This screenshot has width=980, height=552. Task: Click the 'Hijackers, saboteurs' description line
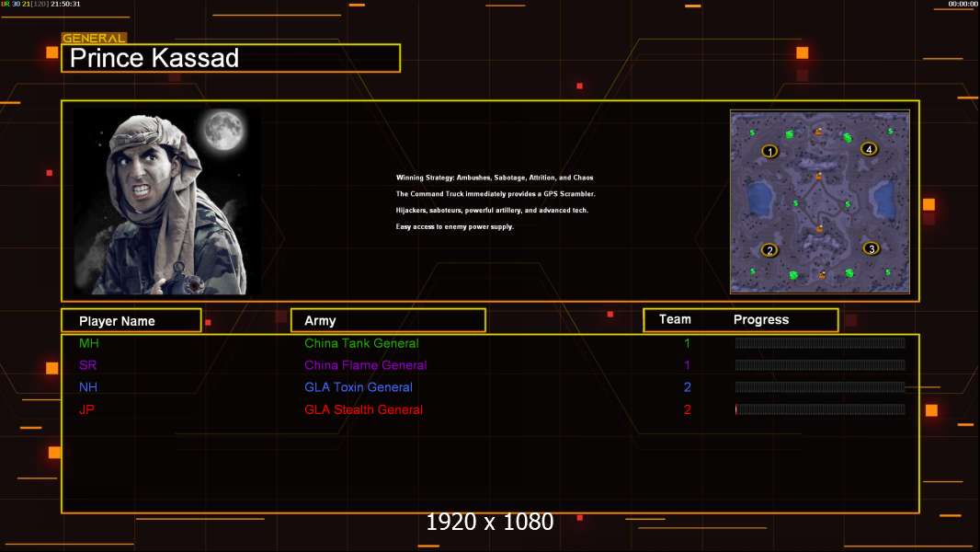point(492,210)
